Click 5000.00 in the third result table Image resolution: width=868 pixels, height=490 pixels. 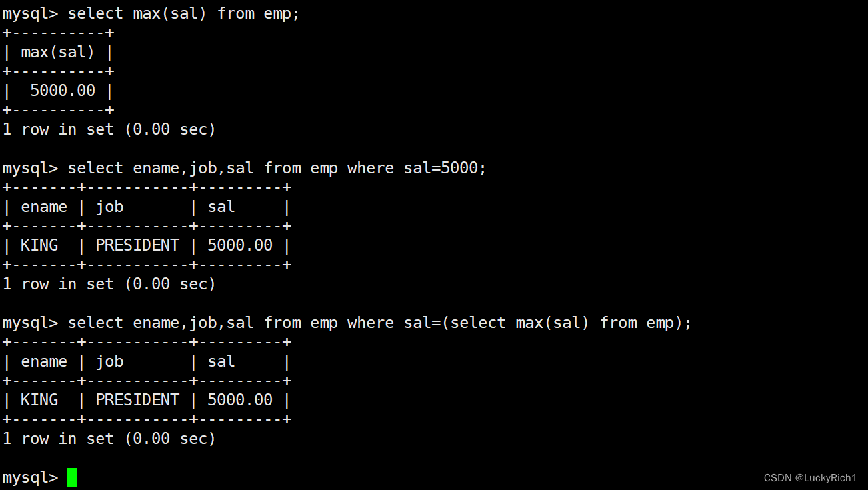(x=240, y=400)
